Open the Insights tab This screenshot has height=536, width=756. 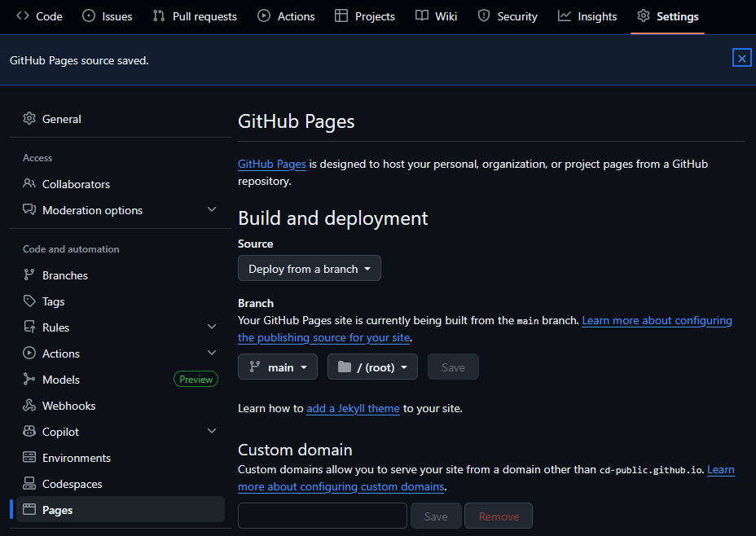coord(587,16)
